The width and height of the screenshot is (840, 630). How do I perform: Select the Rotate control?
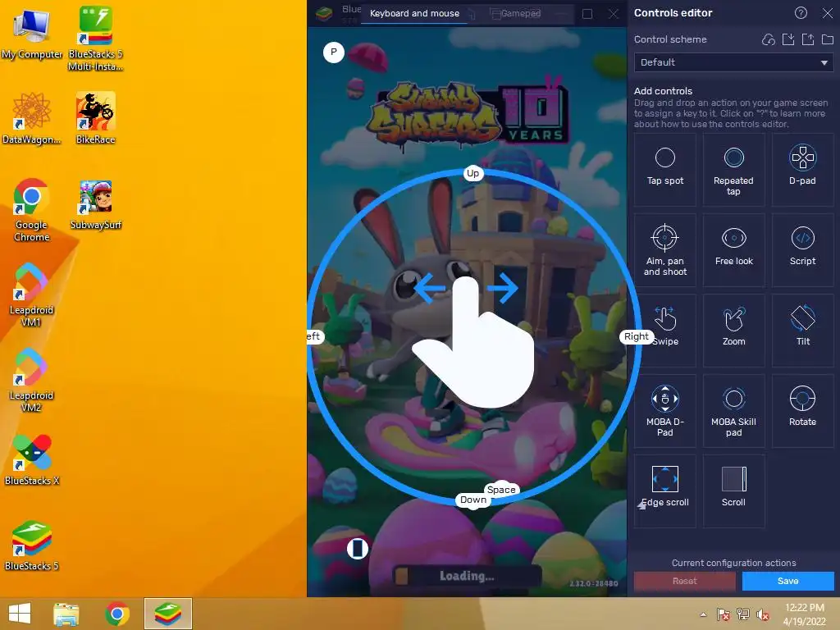coord(802,410)
